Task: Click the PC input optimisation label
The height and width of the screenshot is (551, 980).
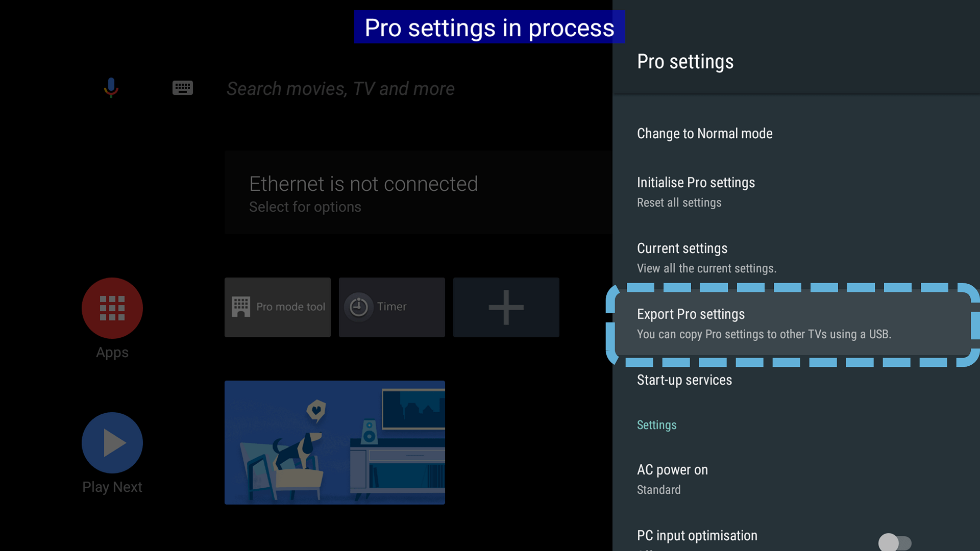Action: pyautogui.click(x=697, y=536)
